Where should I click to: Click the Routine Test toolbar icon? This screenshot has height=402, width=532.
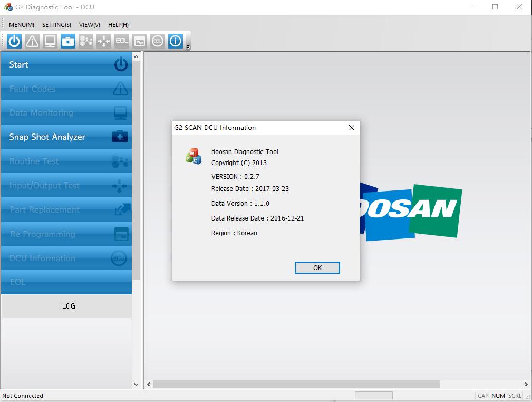[86, 42]
